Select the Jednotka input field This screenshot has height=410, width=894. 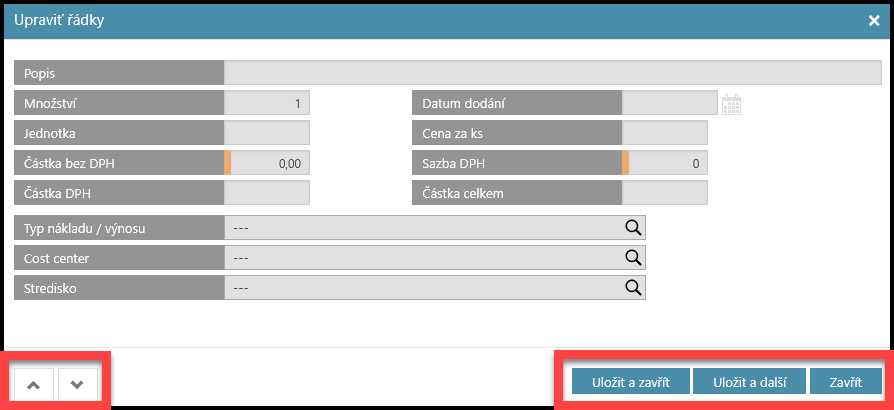(x=267, y=133)
